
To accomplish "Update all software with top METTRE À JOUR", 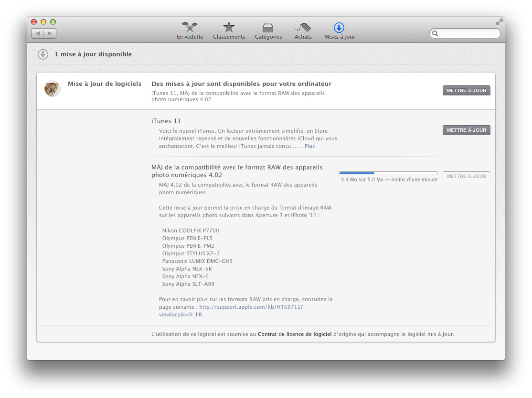I will pyautogui.click(x=466, y=91).
